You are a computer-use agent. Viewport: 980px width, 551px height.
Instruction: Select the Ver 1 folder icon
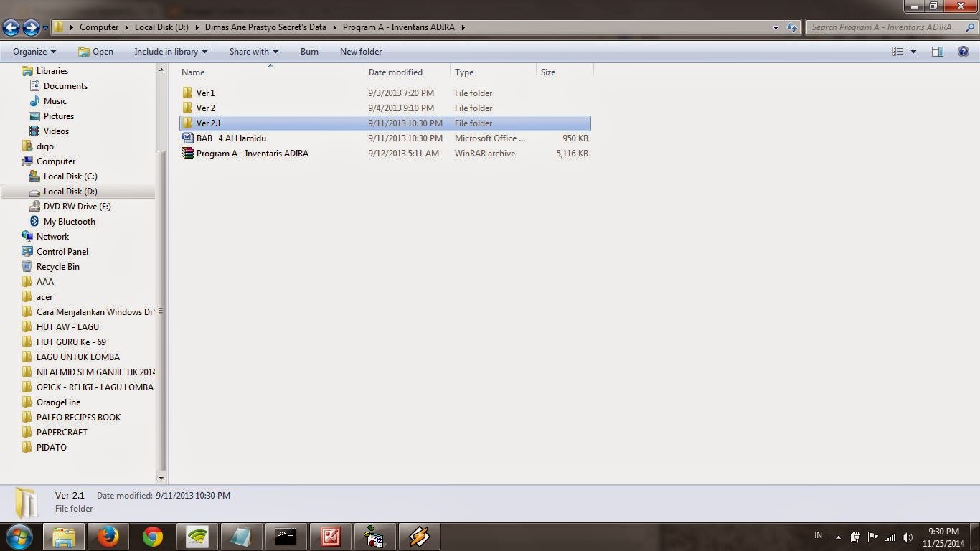188,93
